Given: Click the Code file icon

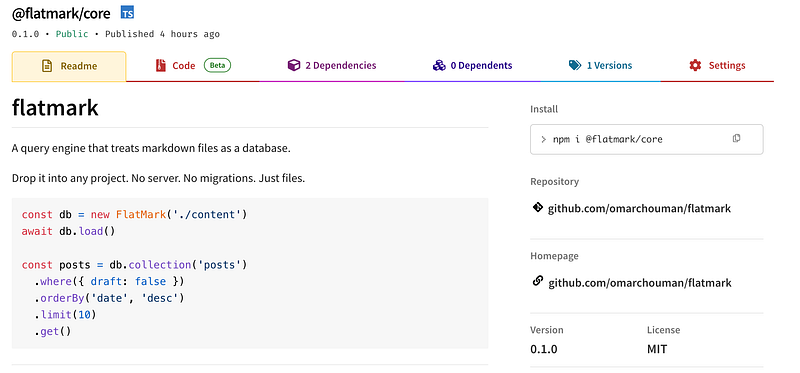Looking at the screenshot, I should (161, 66).
